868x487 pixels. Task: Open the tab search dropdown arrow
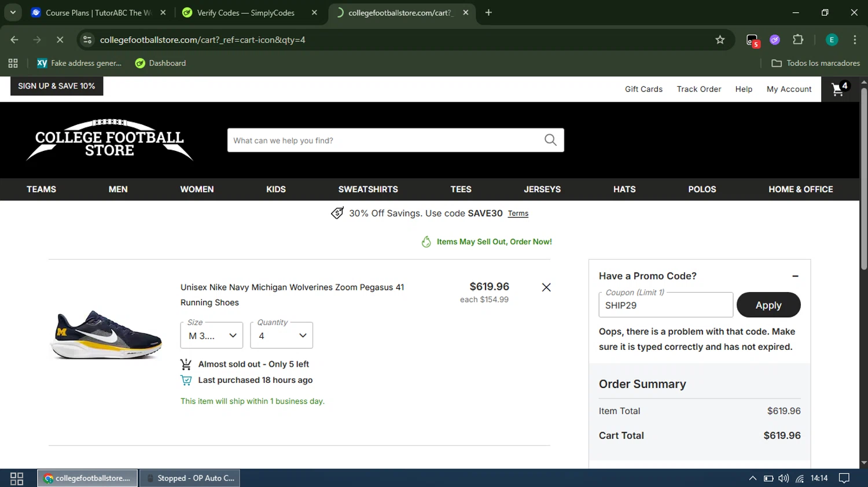point(13,12)
